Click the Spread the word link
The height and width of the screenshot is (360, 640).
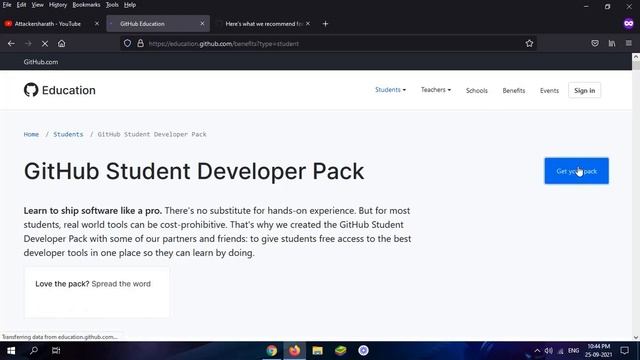point(121,284)
